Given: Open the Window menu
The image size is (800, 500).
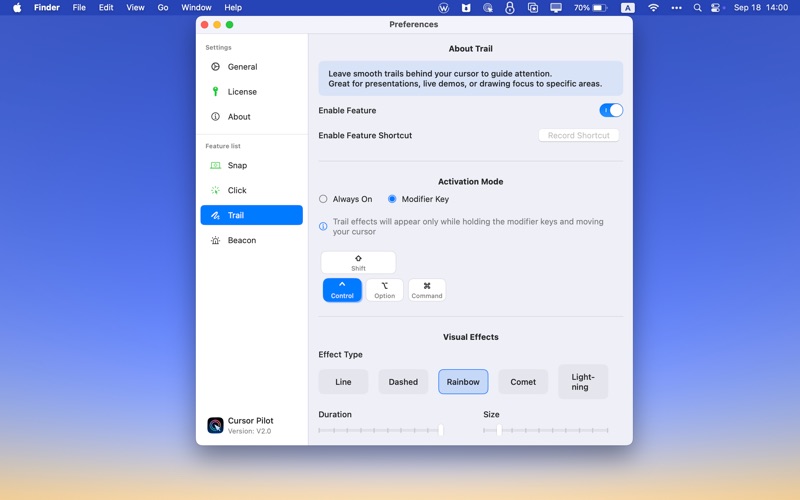Looking at the screenshot, I should 196,8.
